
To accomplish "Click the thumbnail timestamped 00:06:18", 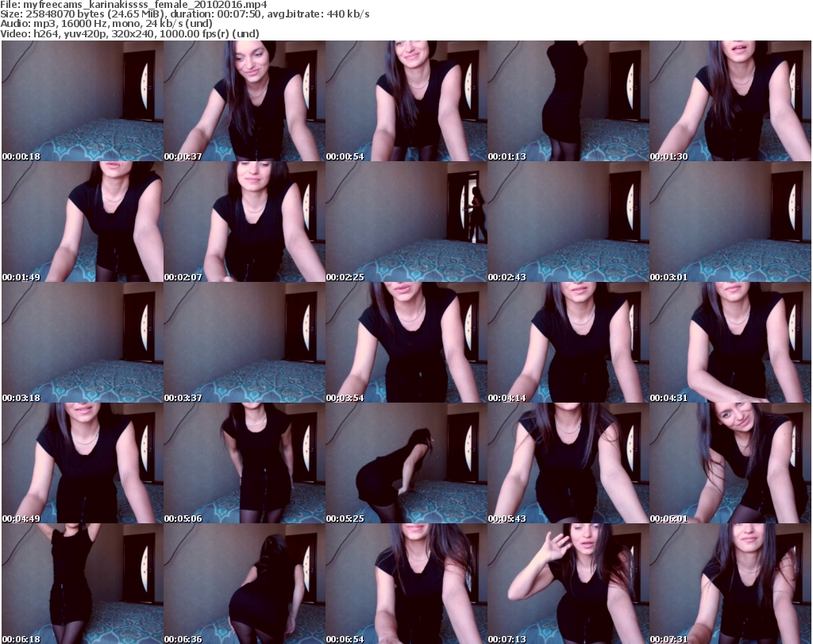I will coord(83,584).
